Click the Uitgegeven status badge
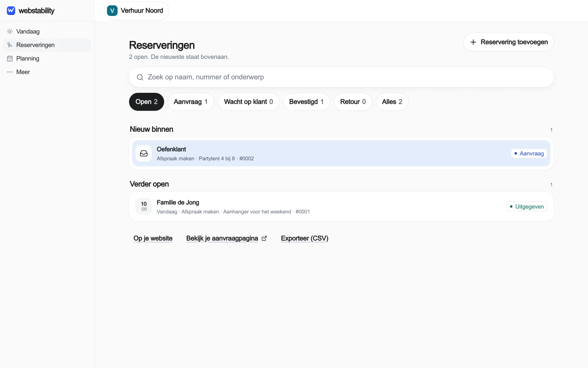Screen dimensions: 588x368 [526, 207]
